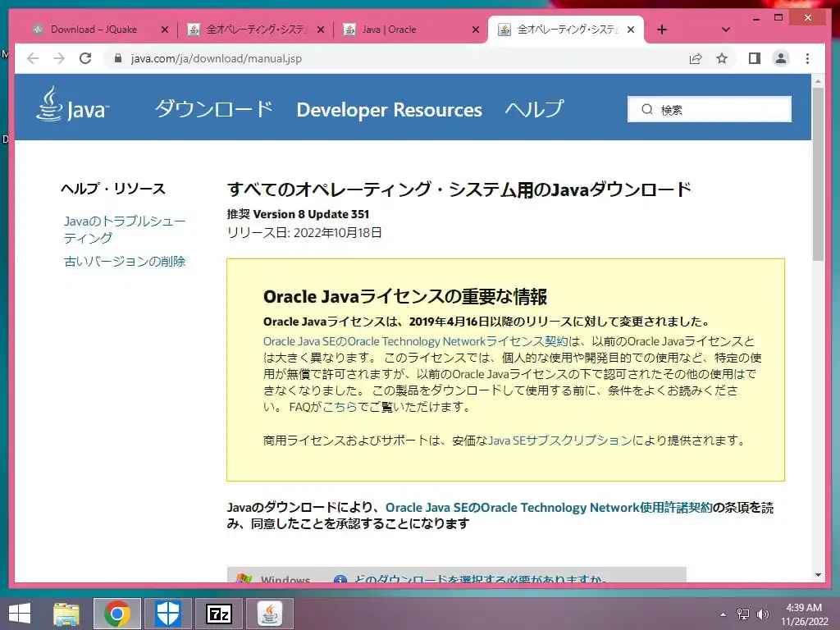Open a new tab with plus button
840x630 pixels.
(x=662, y=30)
